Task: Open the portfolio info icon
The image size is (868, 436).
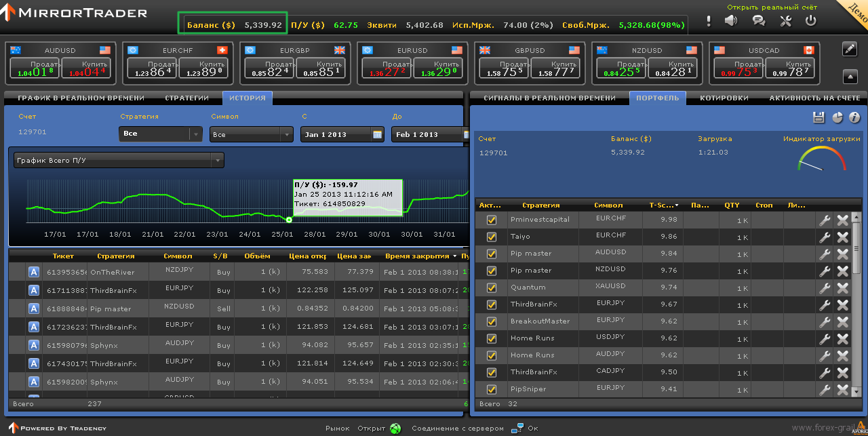Action: point(854,117)
